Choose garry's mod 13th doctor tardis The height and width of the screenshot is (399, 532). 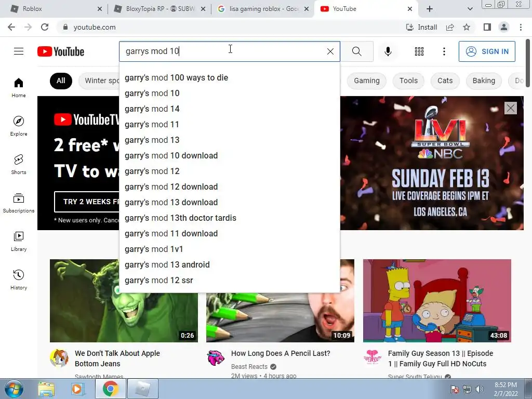click(229, 218)
